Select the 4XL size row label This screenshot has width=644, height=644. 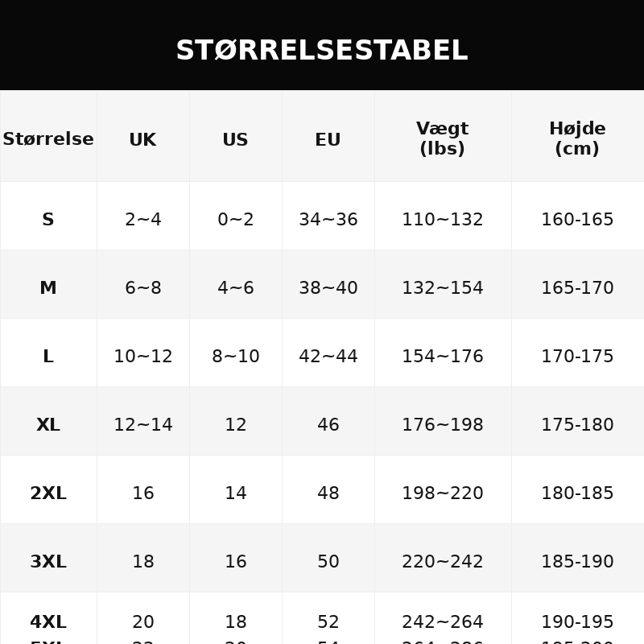[48, 621]
